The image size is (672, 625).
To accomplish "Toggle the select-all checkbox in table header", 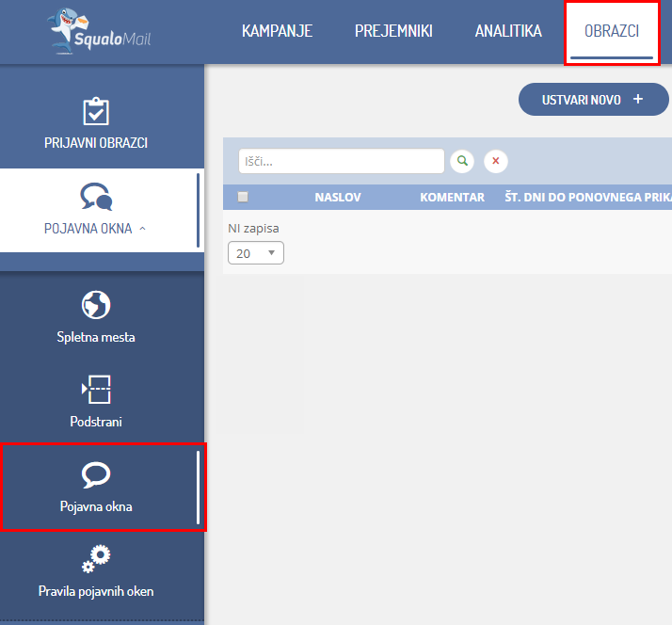I will (243, 197).
